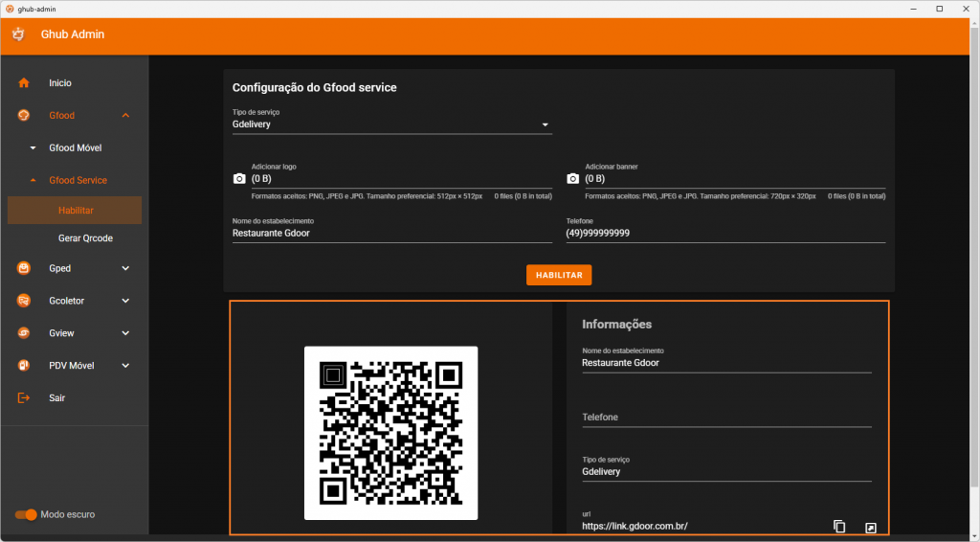Image resolution: width=980 pixels, height=542 pixels.
Task: Click the Ghub Admin robot logo
Action: [18, 34]
